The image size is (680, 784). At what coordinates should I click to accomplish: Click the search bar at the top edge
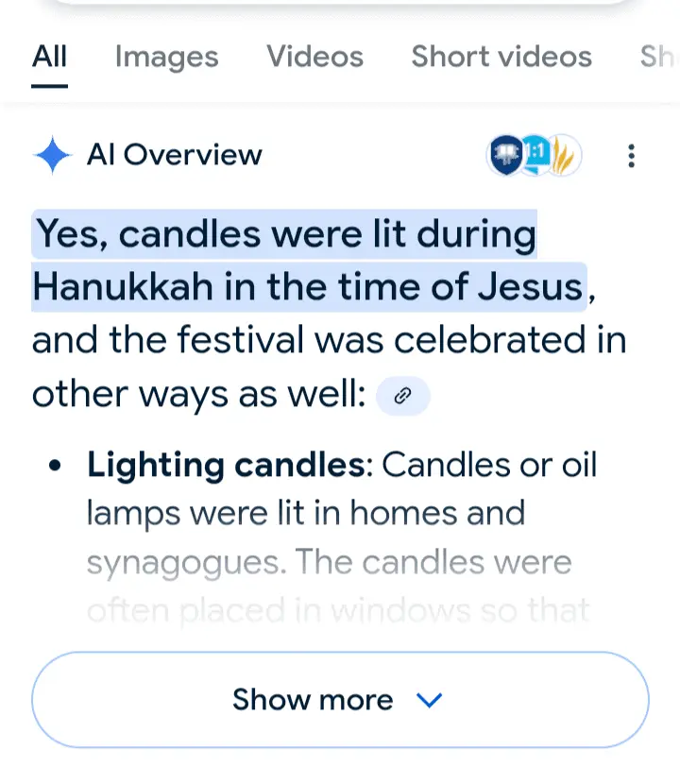point(340,5)
